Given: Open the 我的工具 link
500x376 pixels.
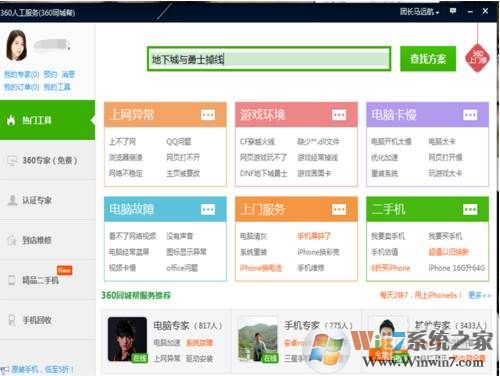Looking at the screenshot, I should (57, 87).
